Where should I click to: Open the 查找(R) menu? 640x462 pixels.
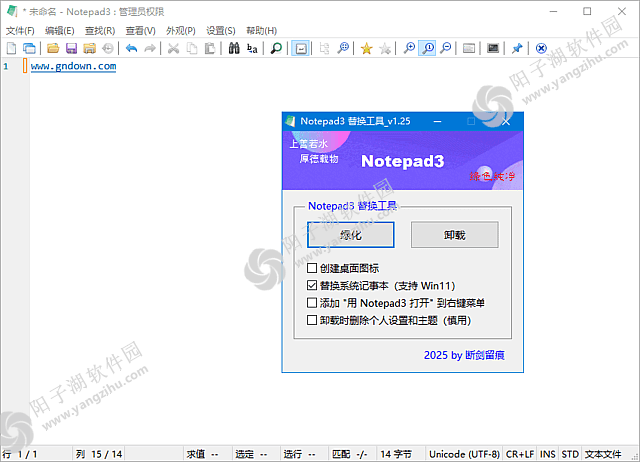(100, 31)
